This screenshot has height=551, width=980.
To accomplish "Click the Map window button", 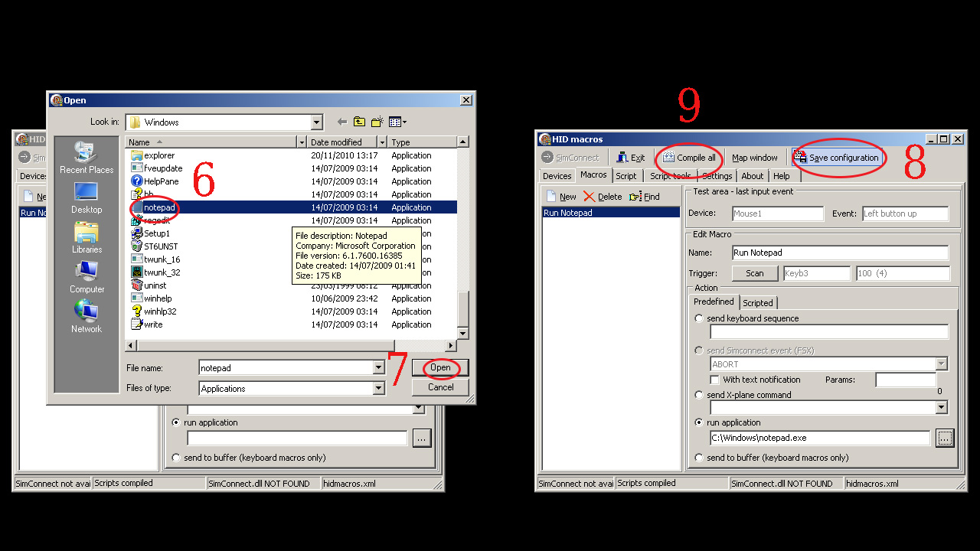I will point(755,158).
